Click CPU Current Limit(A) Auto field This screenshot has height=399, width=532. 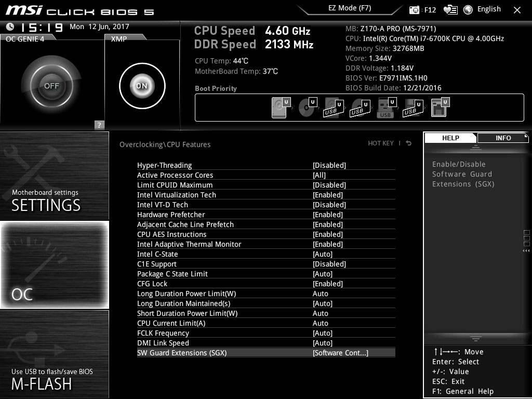coord(320,323)
